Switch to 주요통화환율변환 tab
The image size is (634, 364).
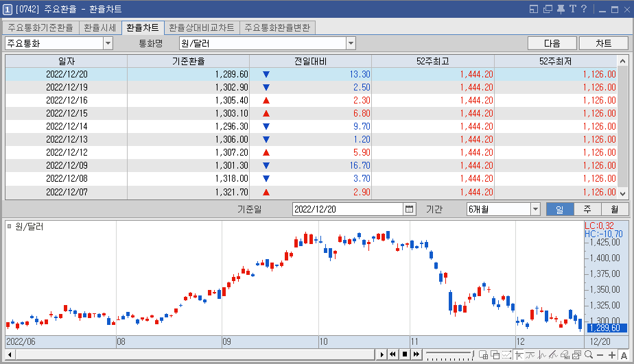tap(277, 27)
